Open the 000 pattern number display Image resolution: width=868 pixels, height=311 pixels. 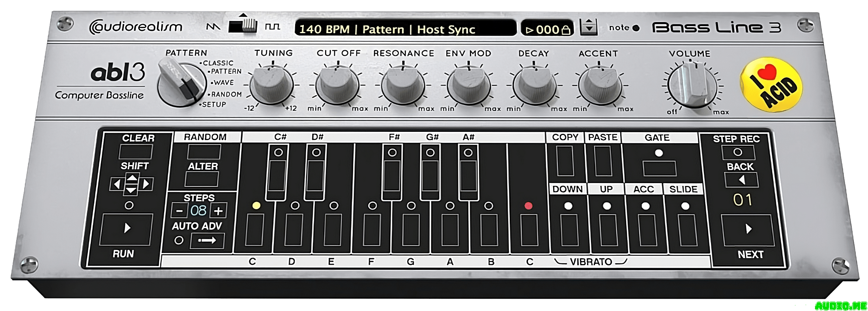pyautogui.click(x=547, y=29)
